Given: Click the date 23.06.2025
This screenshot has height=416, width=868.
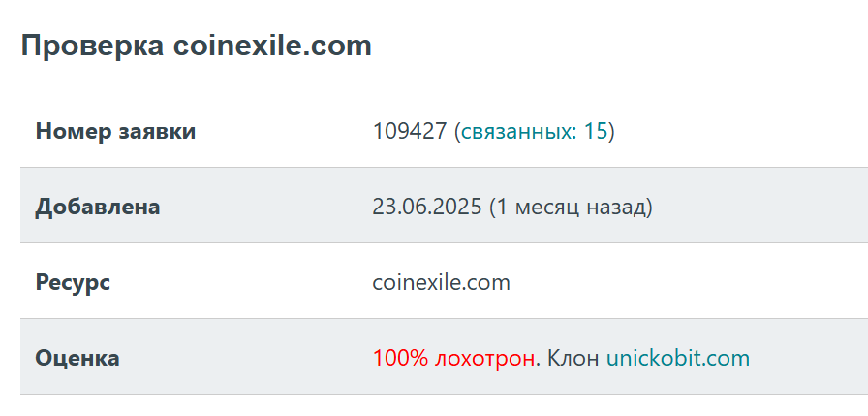Looking at the screenshot, I should (426, 207).
